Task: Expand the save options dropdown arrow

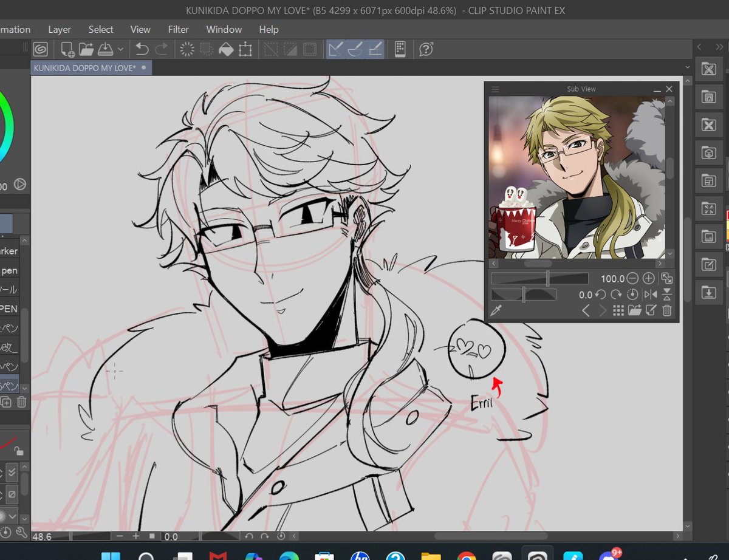Action: (120, 49)
